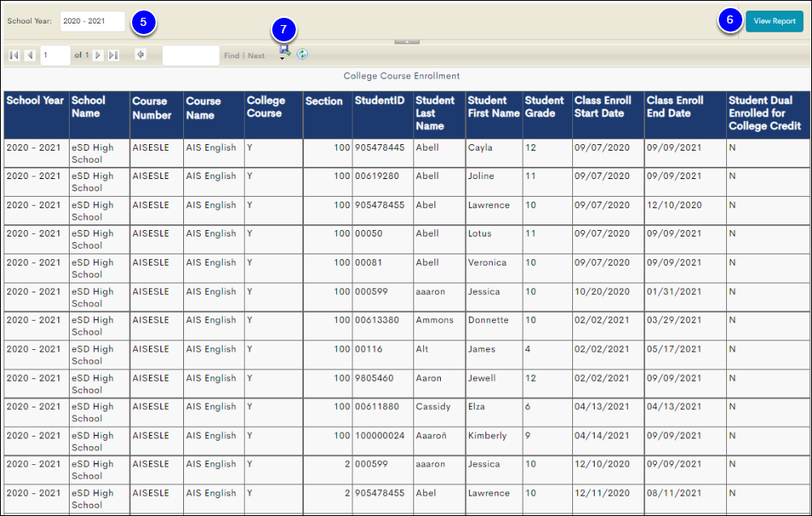The height and width of the screenshot is (516, 812).
Task: Select StudentID 00081
Action: tap(369, 262)
